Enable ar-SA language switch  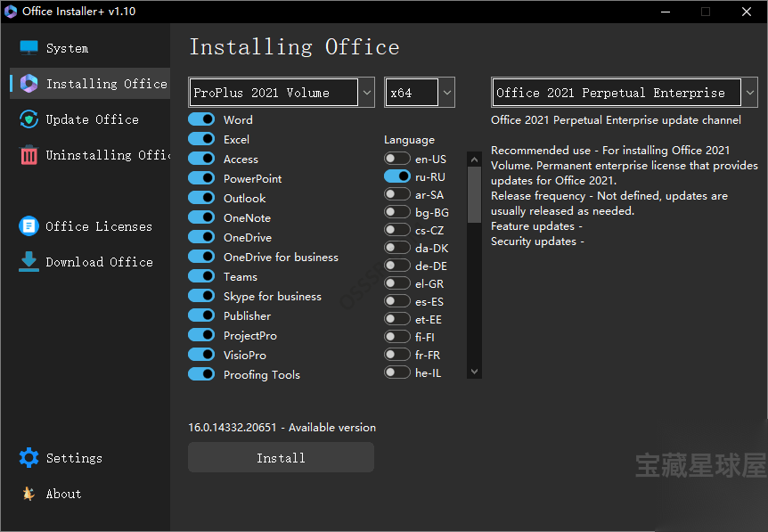[x=397, y=194]
